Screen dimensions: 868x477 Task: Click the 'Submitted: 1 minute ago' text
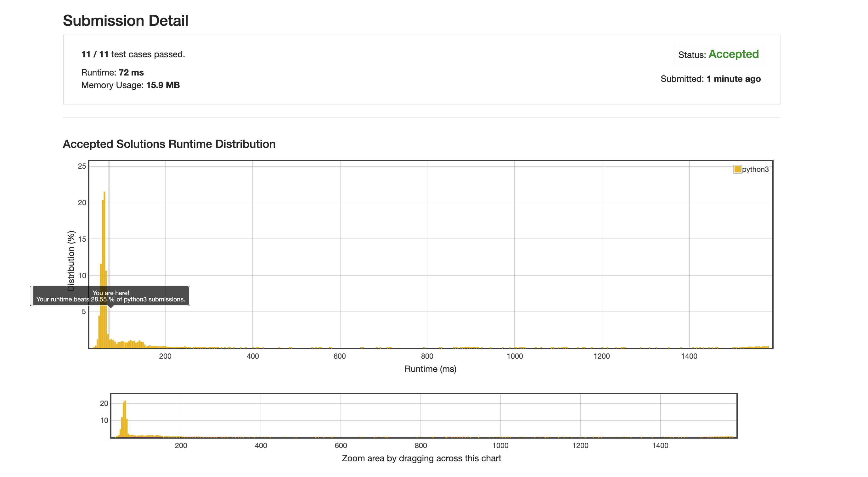coord(710,79)
